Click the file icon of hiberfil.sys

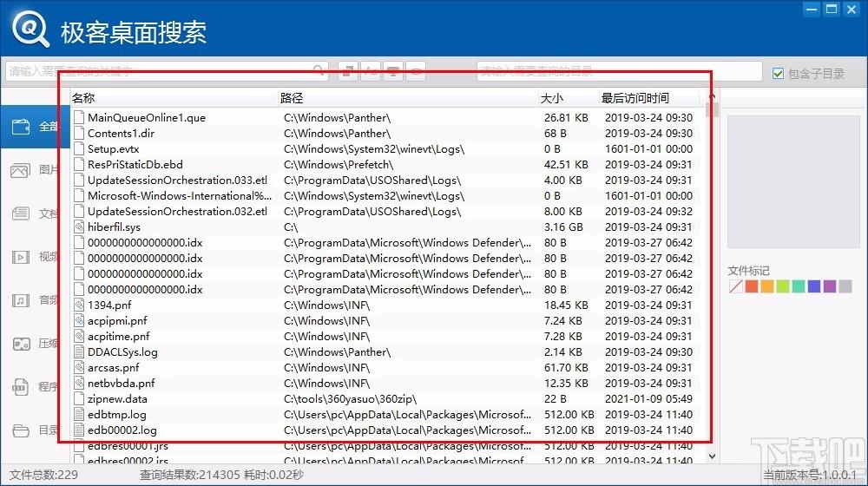(x=79, y=227)
